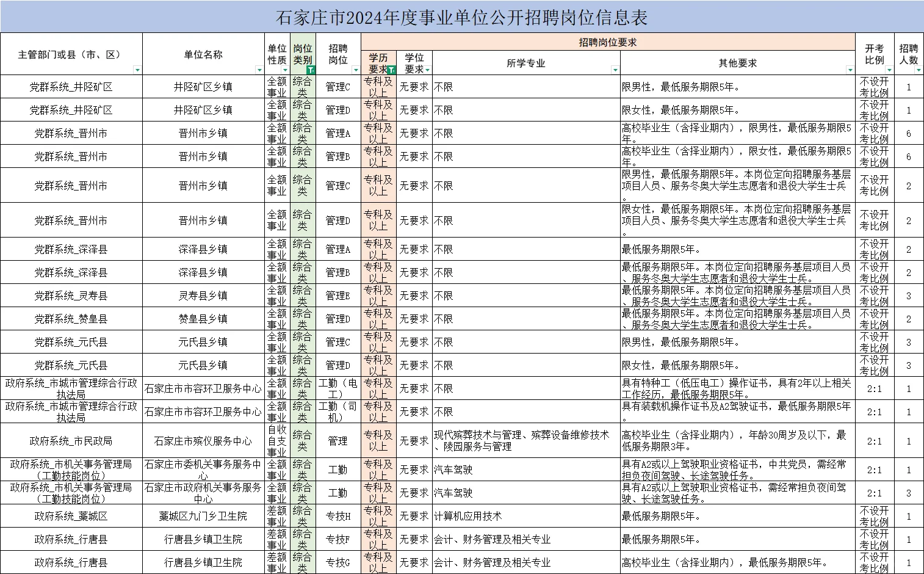Open the 招聘岗位 filter dropdown
This screenshot has width=924, height=574.
pyautogui.click(x=355, y=70)
